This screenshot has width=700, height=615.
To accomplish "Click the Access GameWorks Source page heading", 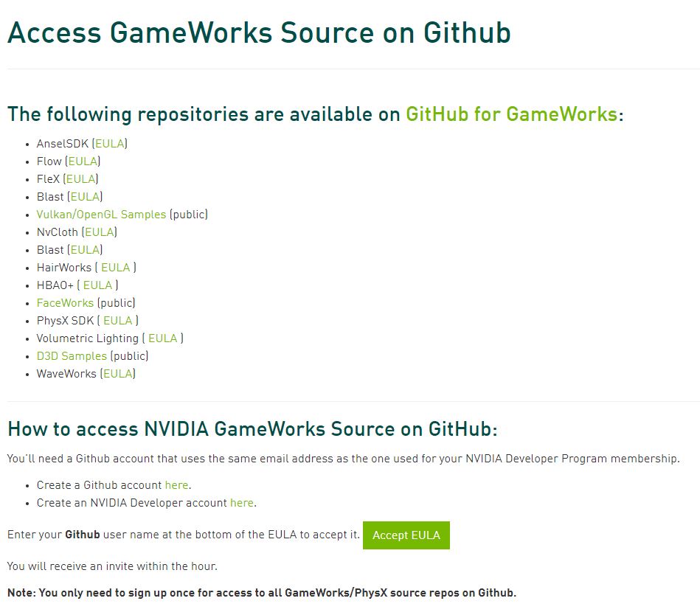I will click(259, 33).
